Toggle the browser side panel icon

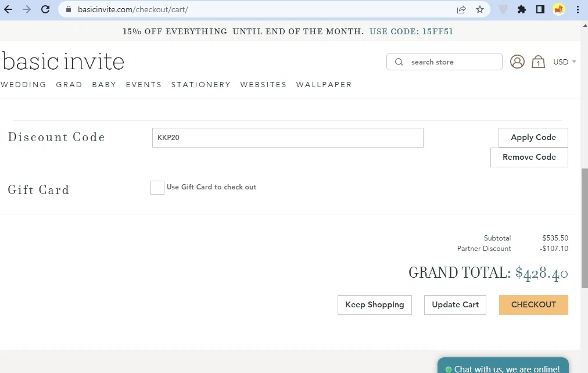click(540, 10)
